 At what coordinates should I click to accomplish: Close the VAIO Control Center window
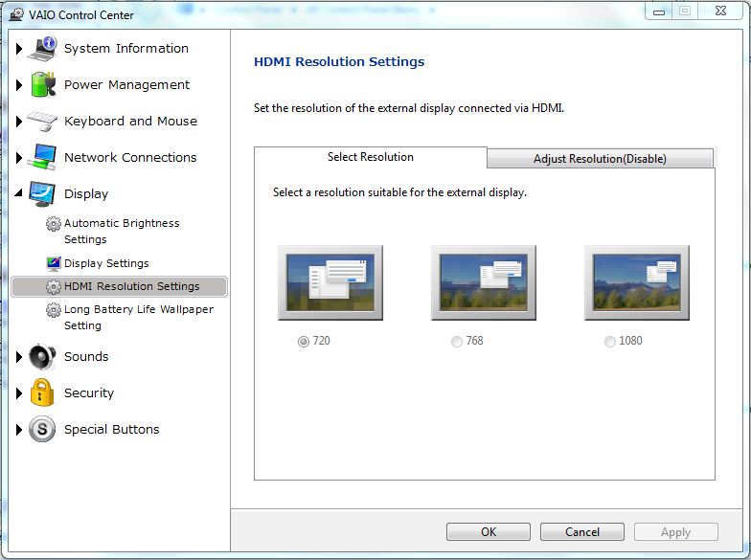point(720,11)
